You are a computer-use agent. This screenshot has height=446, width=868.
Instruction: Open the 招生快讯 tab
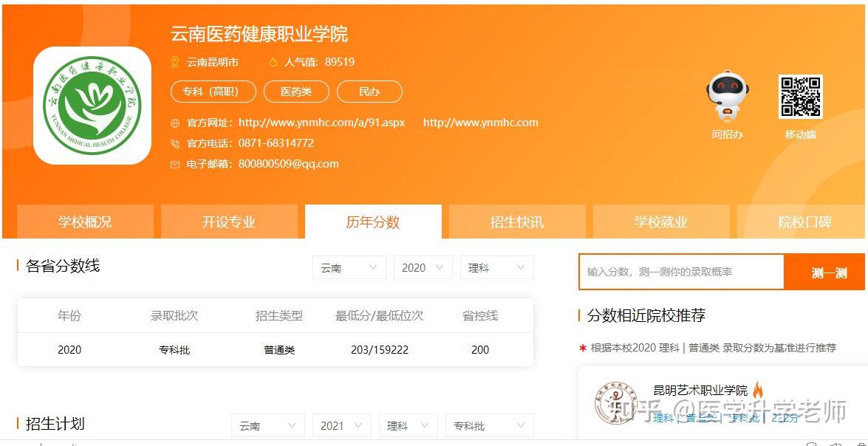tap(517, 222)
